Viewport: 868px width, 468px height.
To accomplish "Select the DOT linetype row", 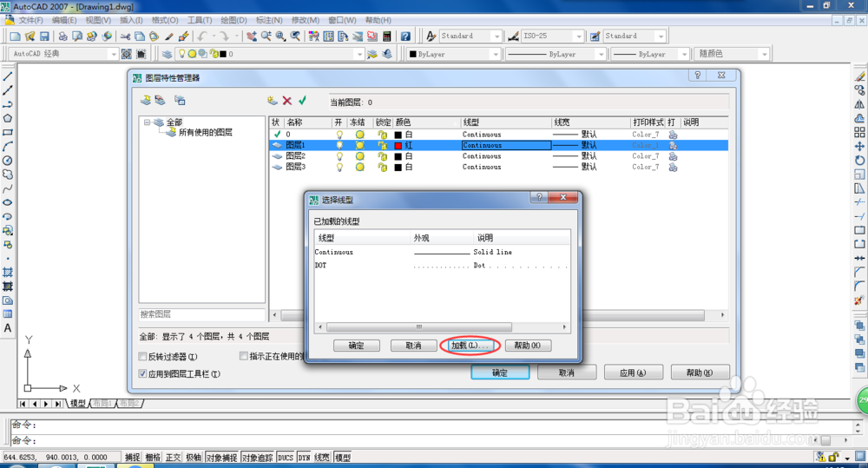I will 442,266.
